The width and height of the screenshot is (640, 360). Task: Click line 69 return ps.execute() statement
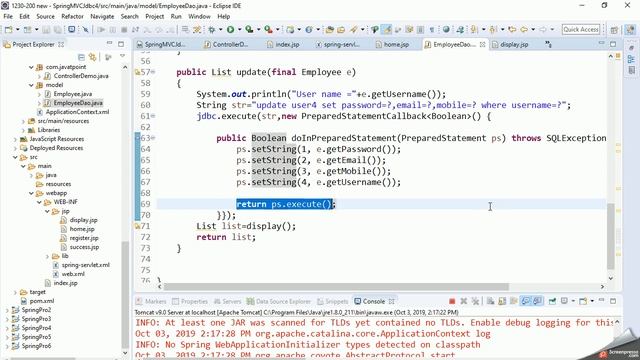[285, 204]
